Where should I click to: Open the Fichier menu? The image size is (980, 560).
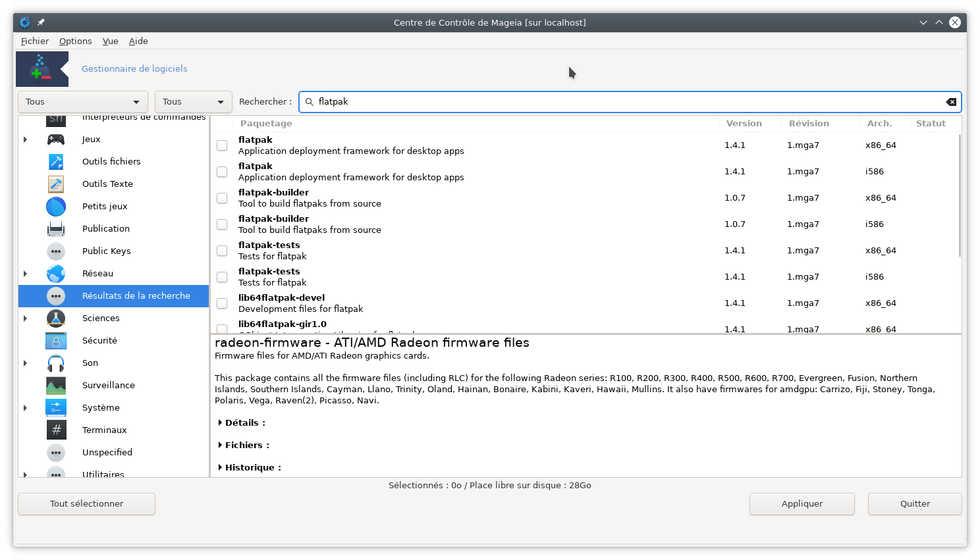[x=35, y=41]
